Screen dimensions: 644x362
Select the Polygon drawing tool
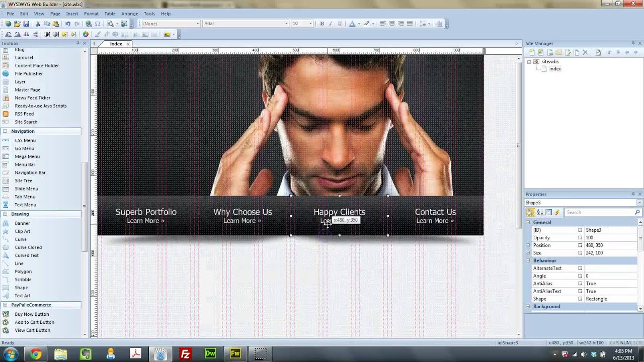click(23, 271)
